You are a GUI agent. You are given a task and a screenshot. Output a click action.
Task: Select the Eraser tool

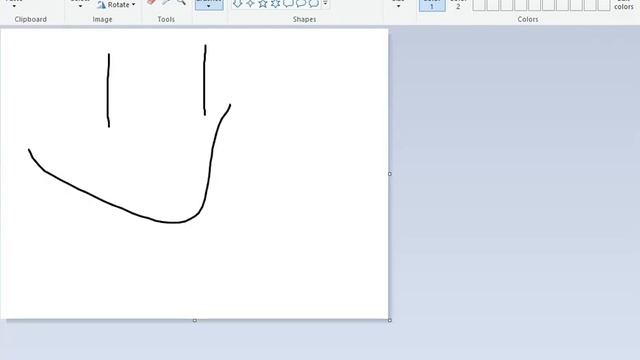151,2
